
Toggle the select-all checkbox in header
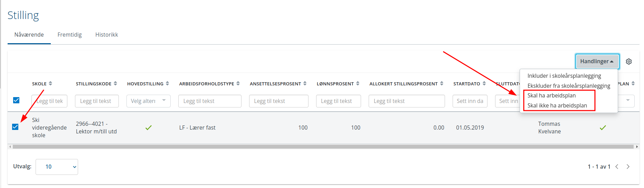pyautogui.click(x=16, y=100)
